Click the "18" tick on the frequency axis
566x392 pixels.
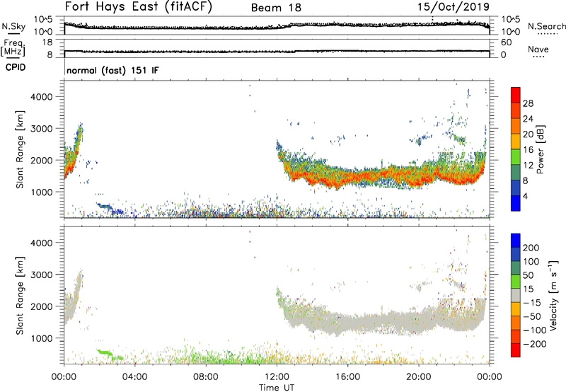[47, 42]
